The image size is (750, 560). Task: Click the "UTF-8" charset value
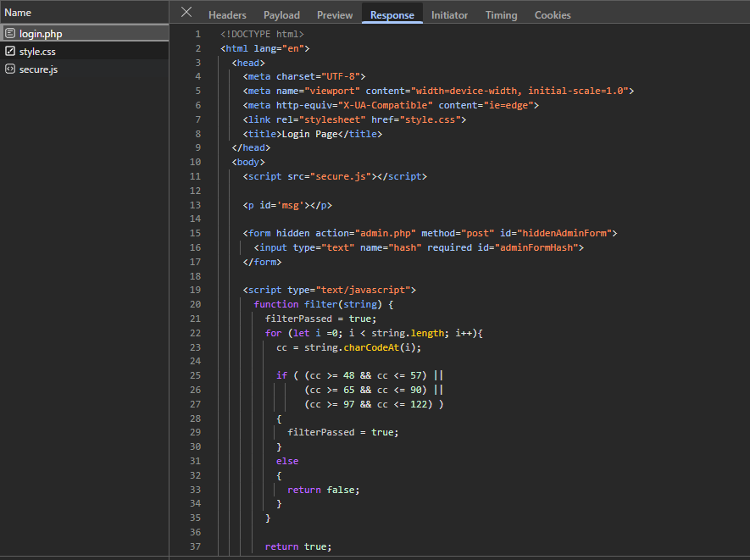coord(341,76)
